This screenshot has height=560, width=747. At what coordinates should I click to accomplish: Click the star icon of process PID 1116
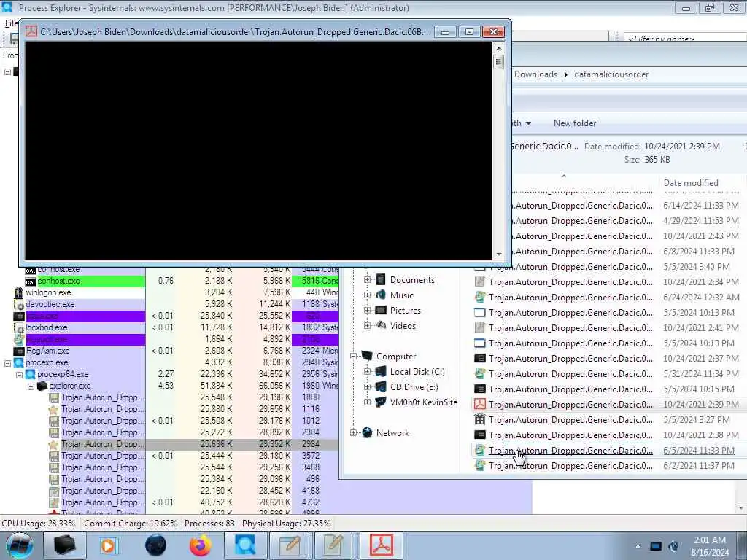54,410
